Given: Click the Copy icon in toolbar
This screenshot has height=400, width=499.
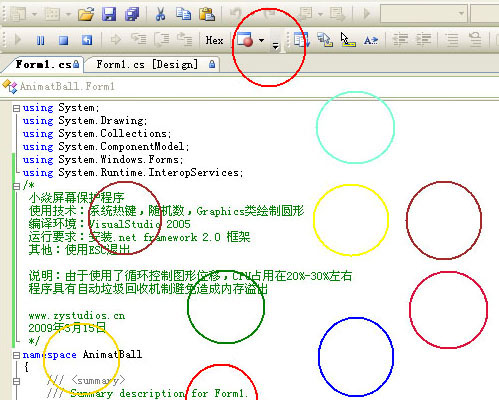Looking at the screenshot, I should coord(183,14).
